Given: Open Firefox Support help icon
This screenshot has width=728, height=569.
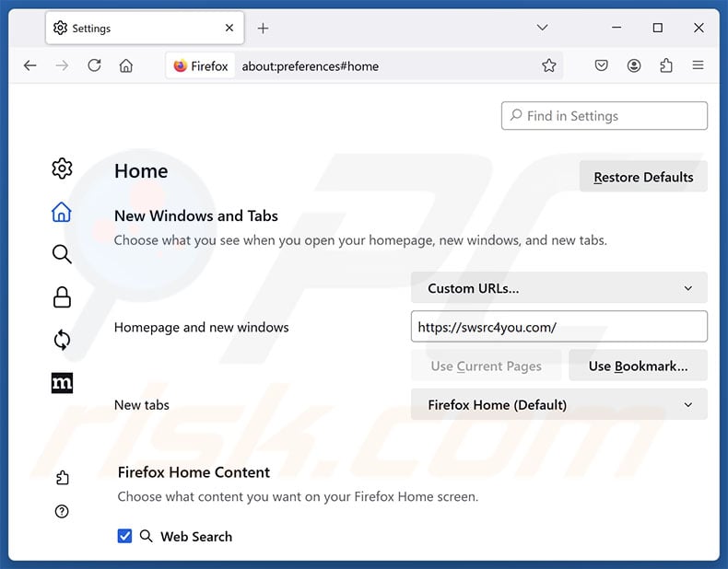Looking at the screenshot, I should (62, 512).
